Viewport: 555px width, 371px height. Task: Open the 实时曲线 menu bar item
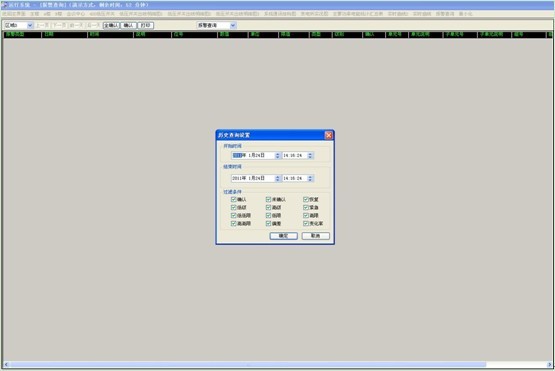pyautogui.click(x=422, y=14)
